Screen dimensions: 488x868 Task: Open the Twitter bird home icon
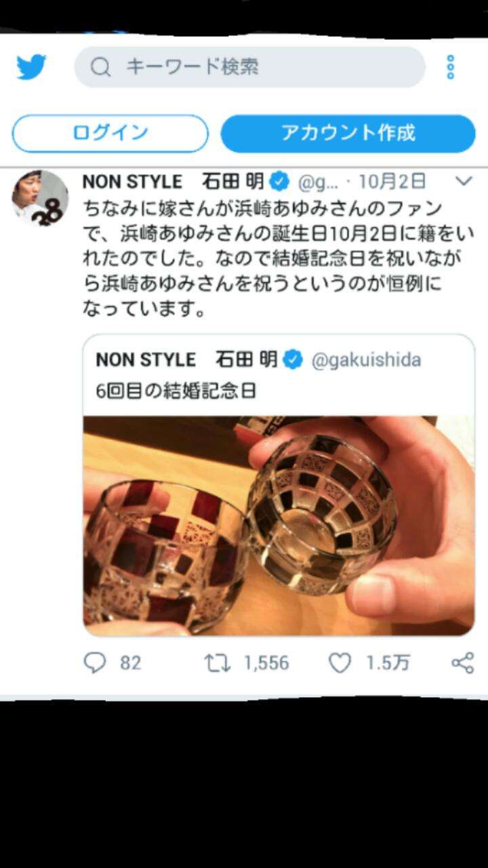pos(31,66)
